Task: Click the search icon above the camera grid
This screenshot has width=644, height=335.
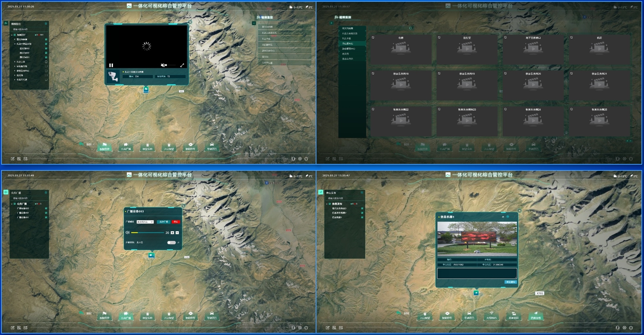Action: pos(411,28)
